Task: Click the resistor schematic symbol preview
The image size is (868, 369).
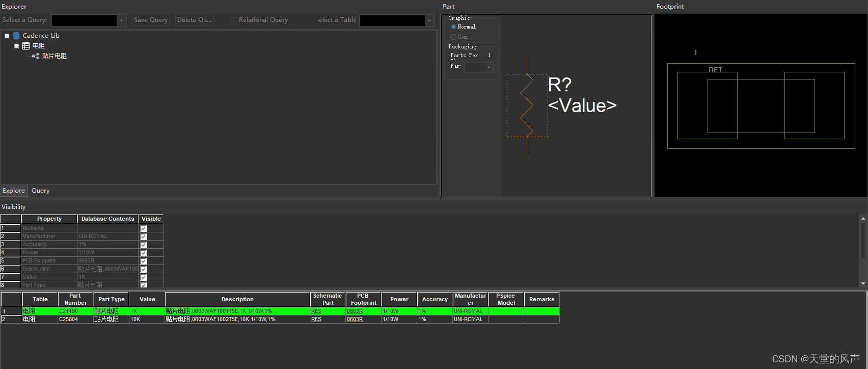Action: point(527,106)
